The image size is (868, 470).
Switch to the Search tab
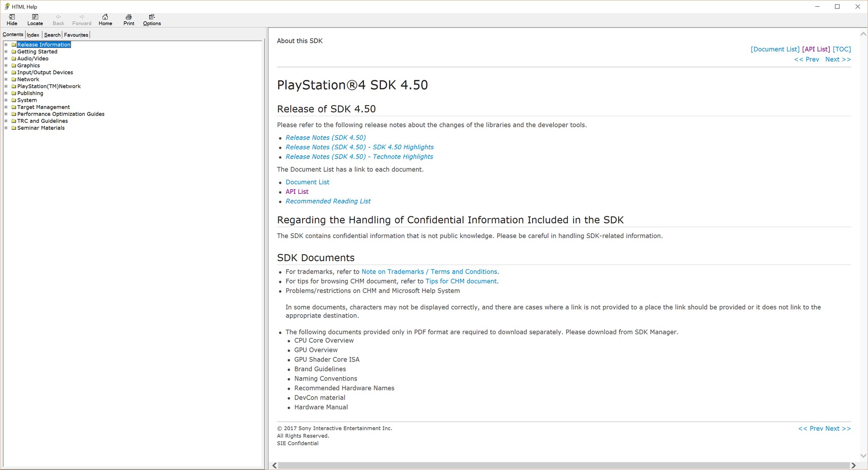(x=52, y=35)
